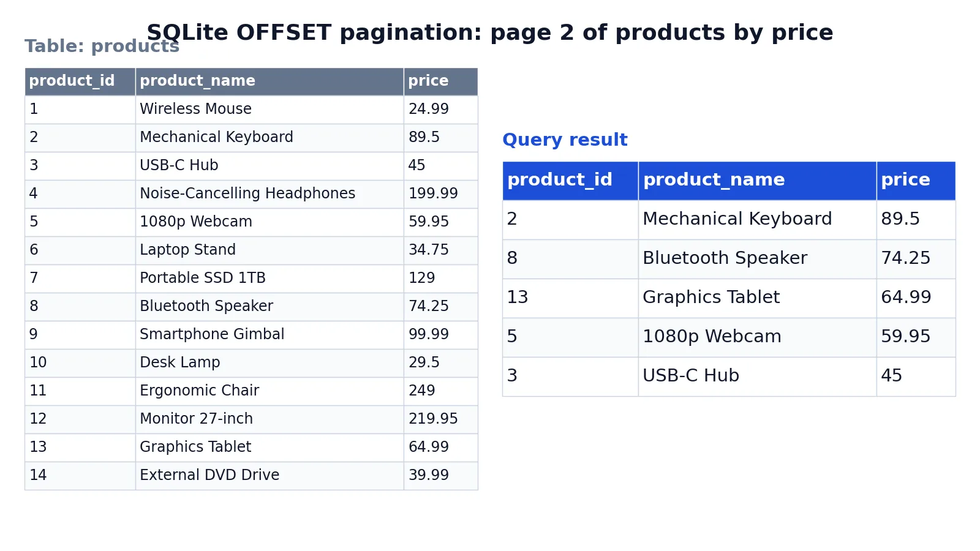Select the Ergonomic Chair cell
This screenshot has height=551, width=980.
[x=269, y=391]
